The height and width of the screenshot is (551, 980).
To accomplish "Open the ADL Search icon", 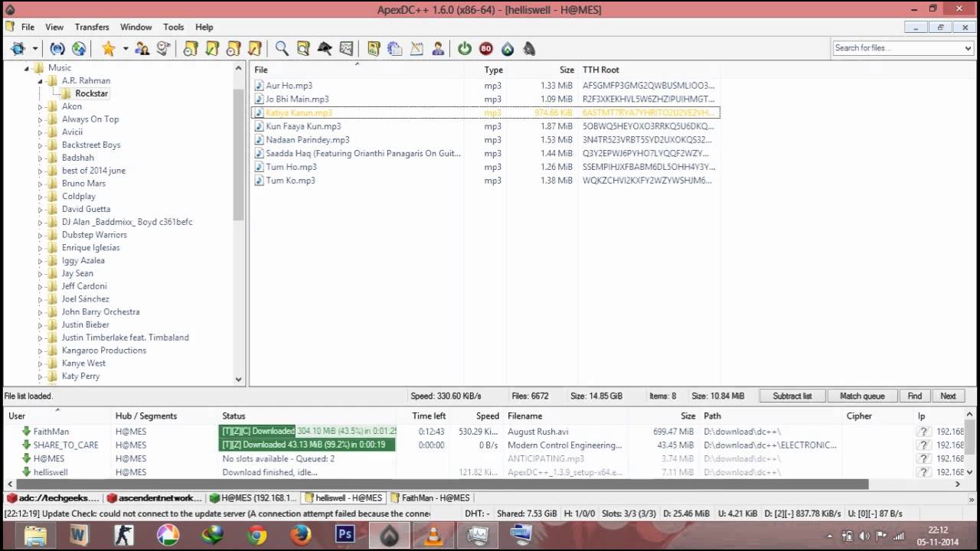I will [x=303, y=48].
